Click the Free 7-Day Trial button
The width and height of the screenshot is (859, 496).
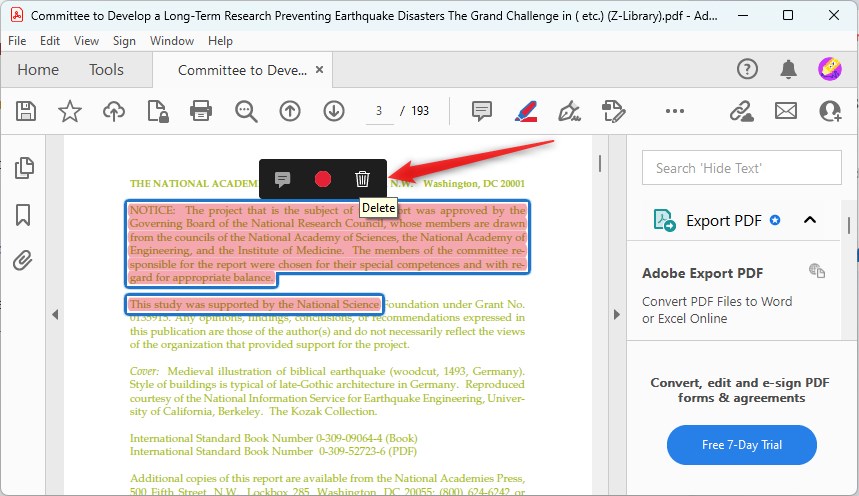coord(741,445)
